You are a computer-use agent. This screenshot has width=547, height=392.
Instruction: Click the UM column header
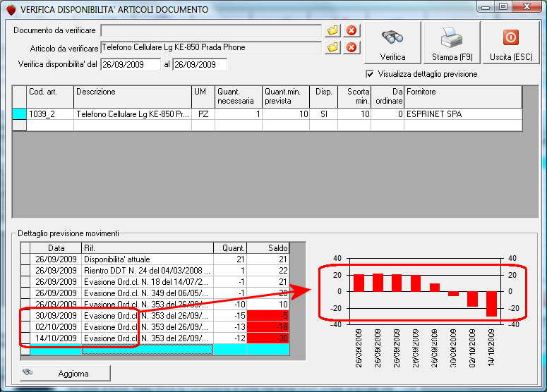tap(203, 97)
